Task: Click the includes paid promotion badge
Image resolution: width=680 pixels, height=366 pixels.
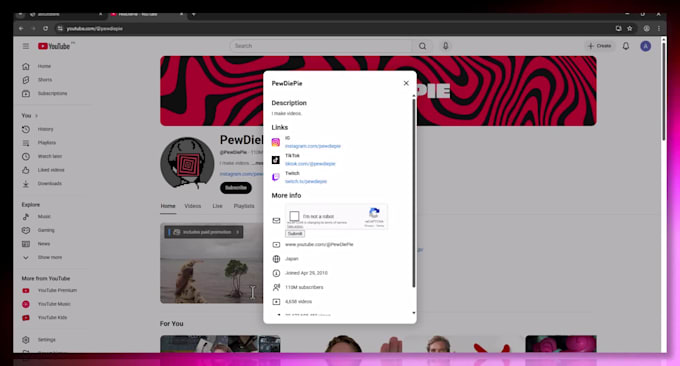Action: pyautogui.click(x=204, y=232)
